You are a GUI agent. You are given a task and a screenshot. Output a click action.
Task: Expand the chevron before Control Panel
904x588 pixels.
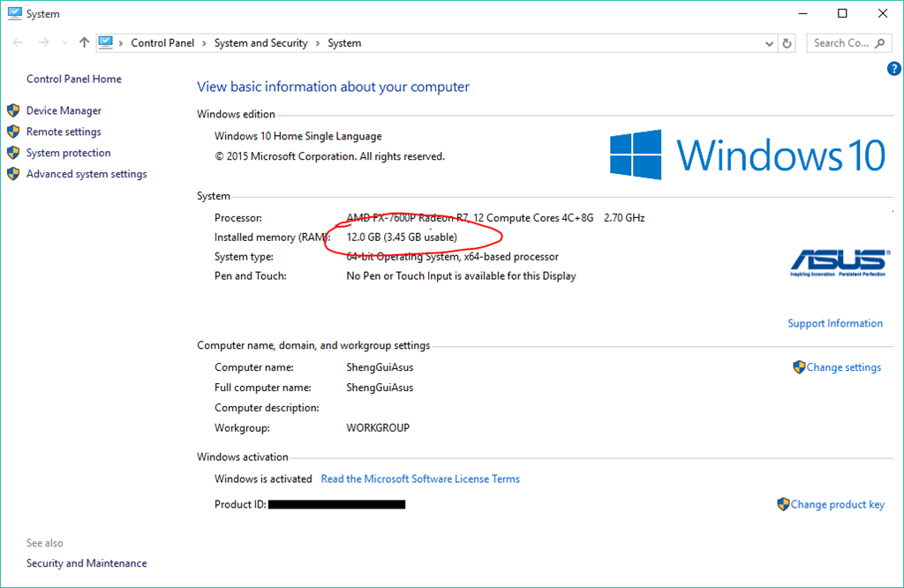[x=120, y=43]
